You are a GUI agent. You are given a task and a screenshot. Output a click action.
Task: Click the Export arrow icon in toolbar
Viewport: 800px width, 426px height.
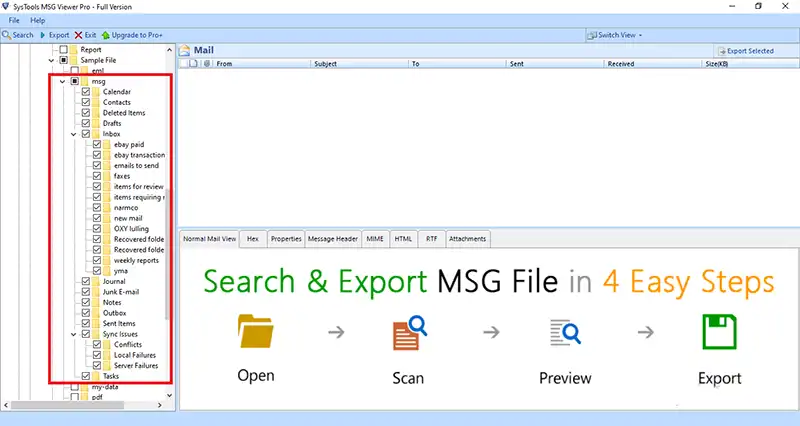(x=43, y=35)
